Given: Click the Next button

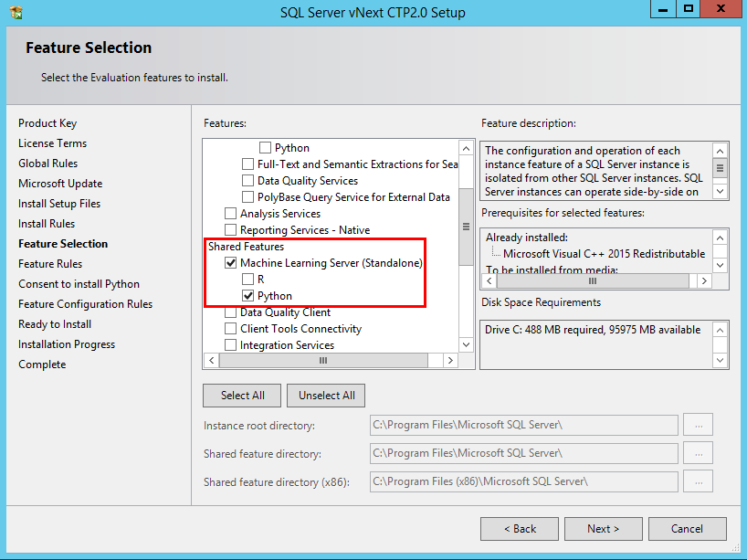Looking at the screenshot, I should click(603, 529).
